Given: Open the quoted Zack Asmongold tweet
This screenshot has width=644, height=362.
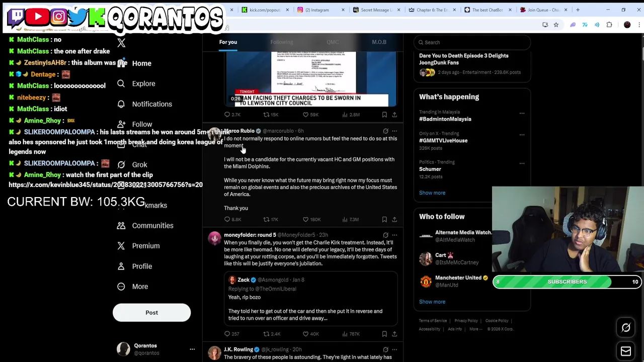Looking at the screenshot, I should point(311,298).
